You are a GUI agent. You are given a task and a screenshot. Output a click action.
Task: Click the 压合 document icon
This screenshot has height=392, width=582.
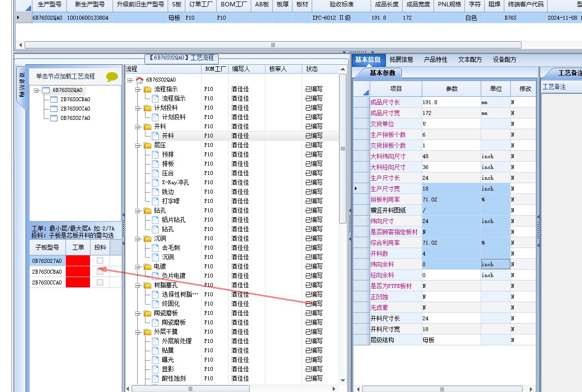[x=156, y=173]
